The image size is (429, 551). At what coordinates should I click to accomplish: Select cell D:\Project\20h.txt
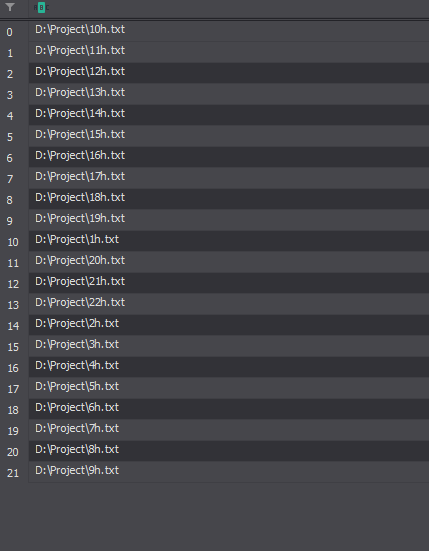tap(229, 262)
